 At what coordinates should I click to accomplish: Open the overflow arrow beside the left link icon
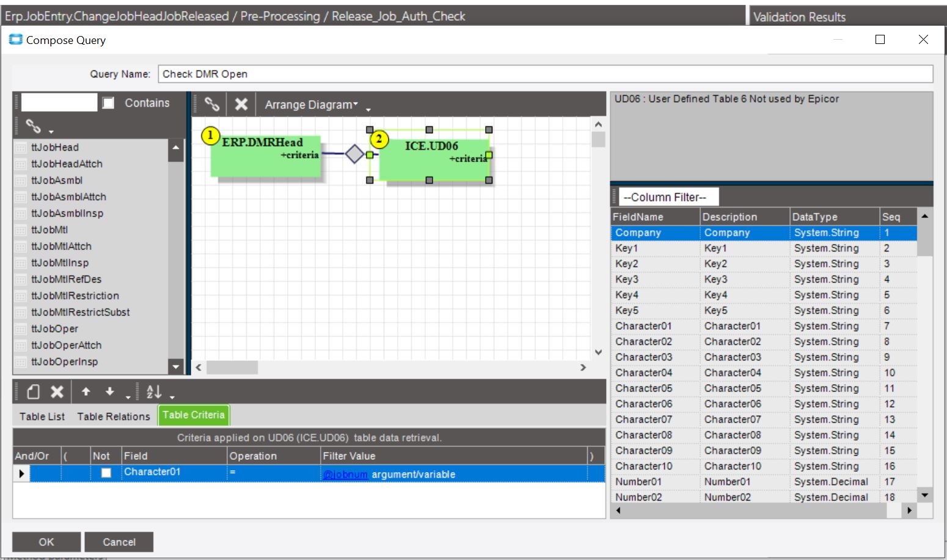[x=51, y=131]
